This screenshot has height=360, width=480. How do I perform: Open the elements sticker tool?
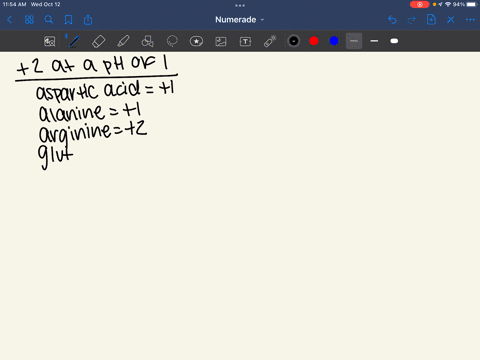(196, 41)
